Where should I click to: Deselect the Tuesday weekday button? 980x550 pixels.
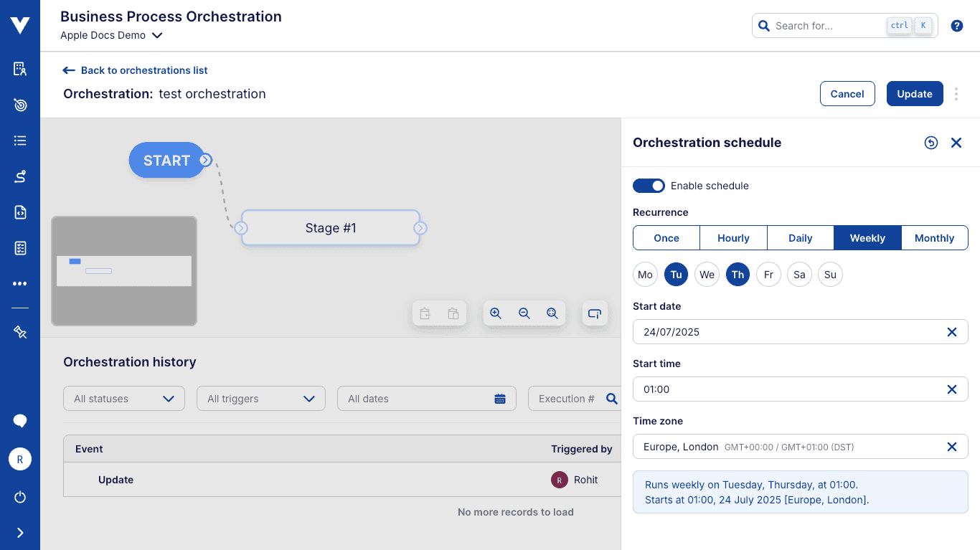point(676,274)
